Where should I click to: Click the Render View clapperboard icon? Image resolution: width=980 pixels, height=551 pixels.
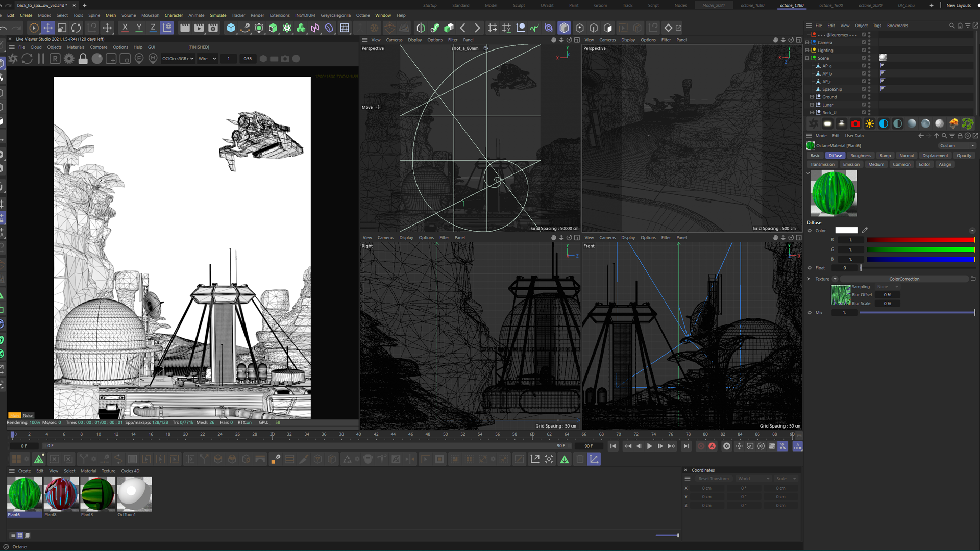point(185,28)
